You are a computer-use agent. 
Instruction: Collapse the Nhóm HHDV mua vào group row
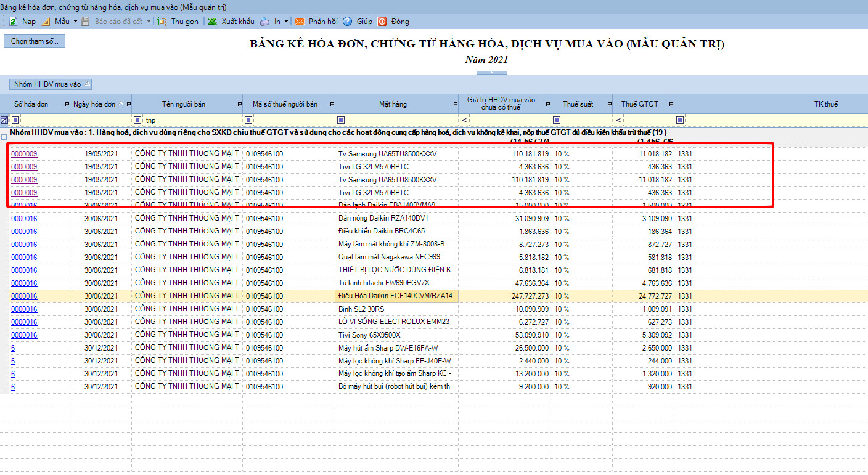pyautogui.click(x=4, y=138)
